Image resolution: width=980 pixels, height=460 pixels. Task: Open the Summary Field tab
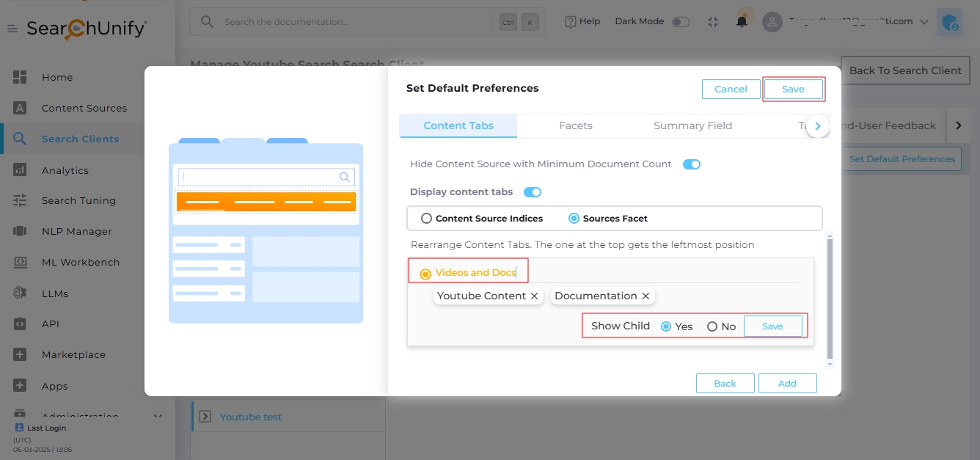tap(692, 125)
